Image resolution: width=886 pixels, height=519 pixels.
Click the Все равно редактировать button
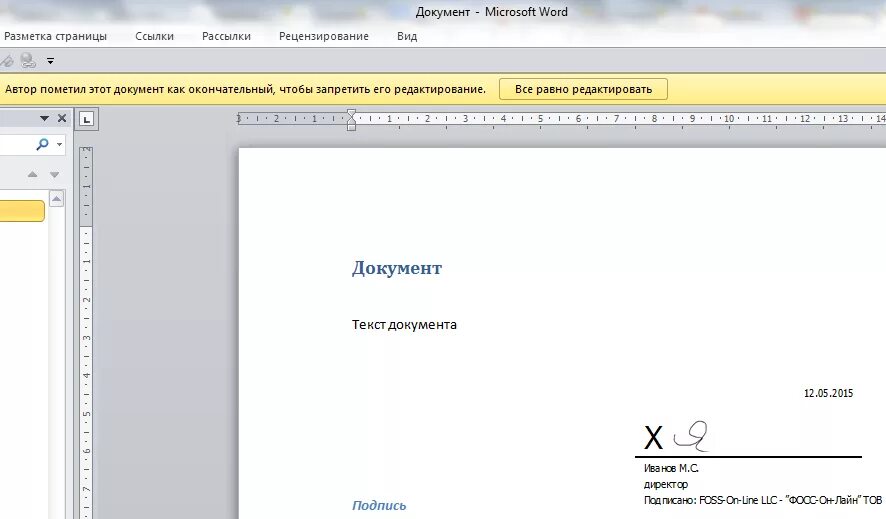583,89
